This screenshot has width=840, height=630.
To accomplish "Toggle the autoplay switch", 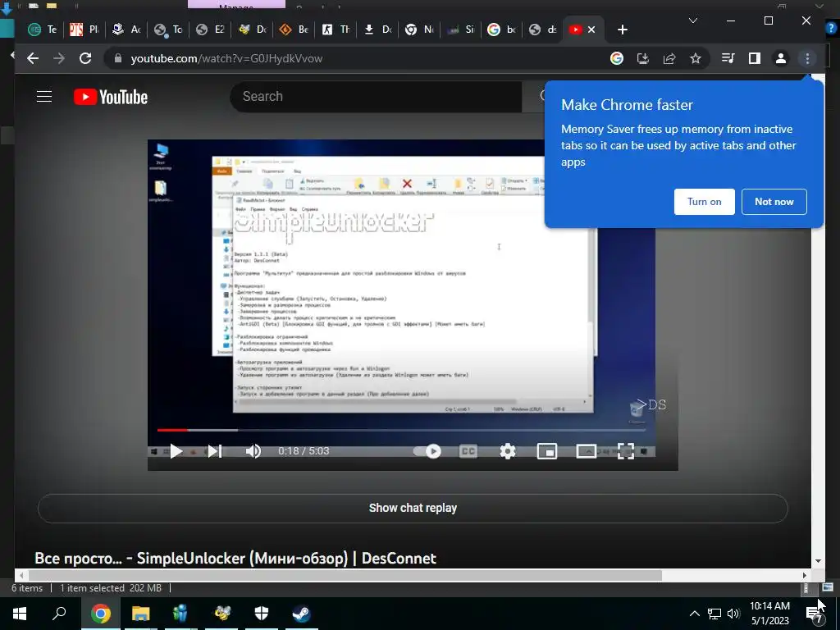I will coord(427,451).
